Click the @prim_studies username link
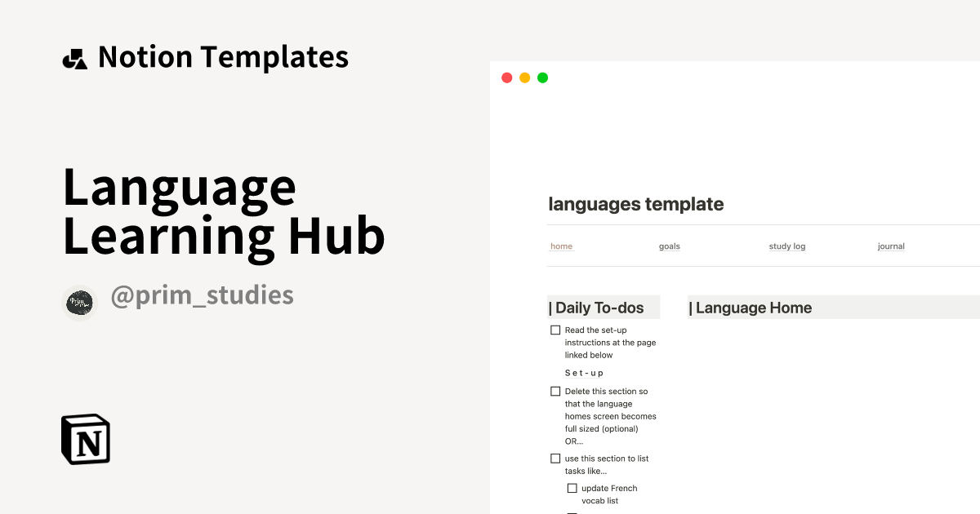980x514 pixels. click(x=203, y=295)
